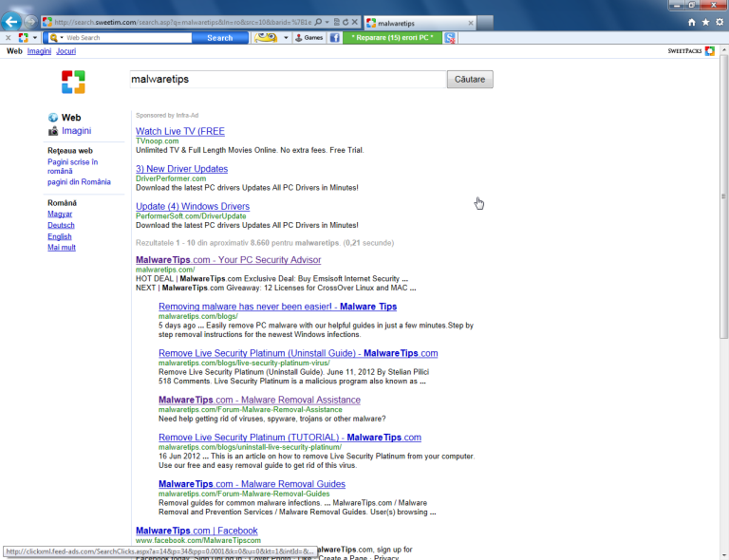The height and width of the screenshot is (560, 729).
Task: Open Removing malware has never been easier result
Action: (277, 307)
